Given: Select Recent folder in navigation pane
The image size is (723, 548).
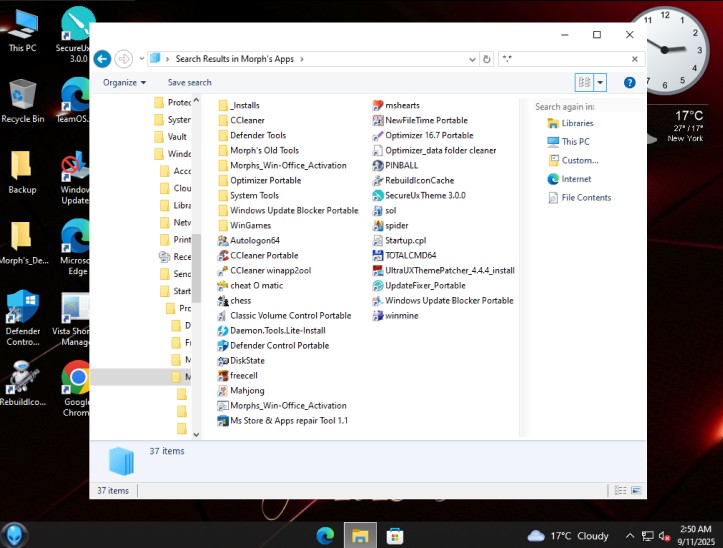Looking at the screenshot, I should pyautogui.click(x=175, y=256).
